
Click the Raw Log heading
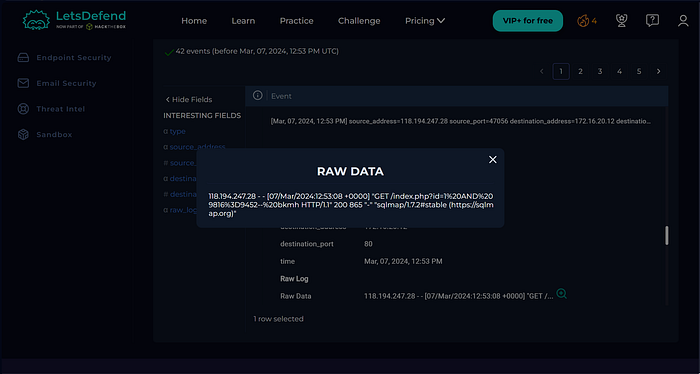294,279
